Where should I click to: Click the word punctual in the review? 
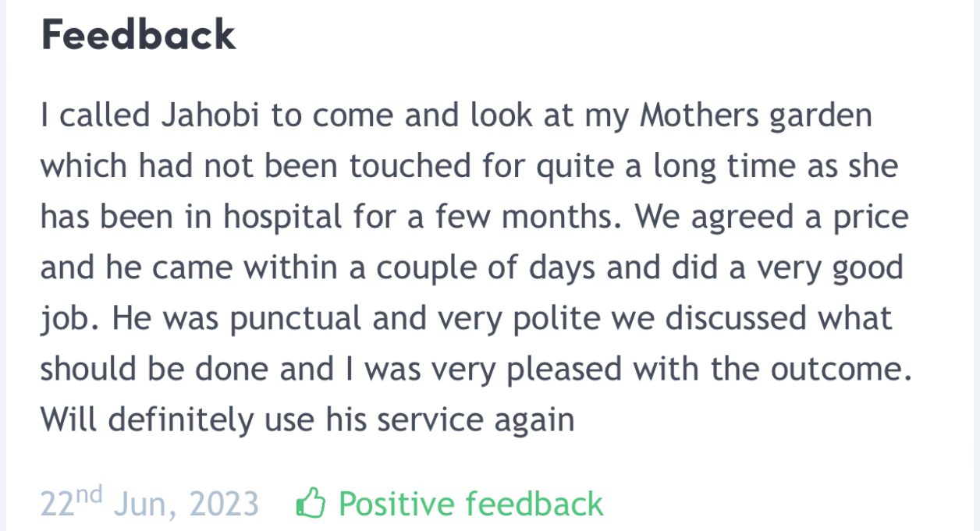click(x=277, y=318)
